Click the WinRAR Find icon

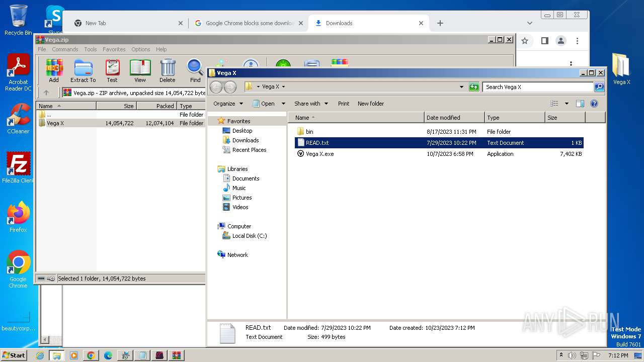click(x=195, y=70)
